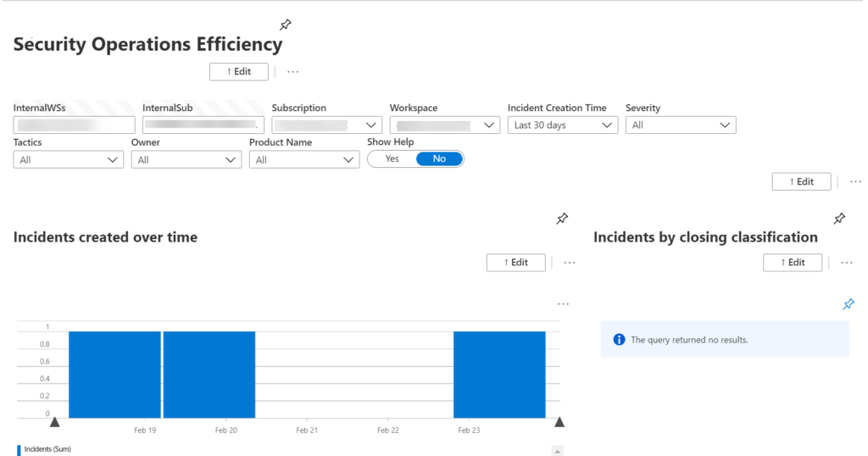This screenshot has height=456, width=868.
Task: Click blue pin above the no results message
Action: [848, 303]
